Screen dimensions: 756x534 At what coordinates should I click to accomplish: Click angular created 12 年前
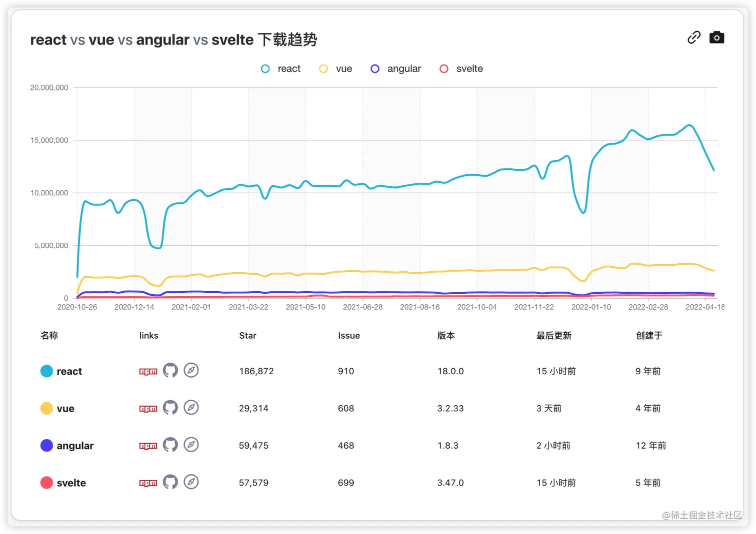click(651, 446)
